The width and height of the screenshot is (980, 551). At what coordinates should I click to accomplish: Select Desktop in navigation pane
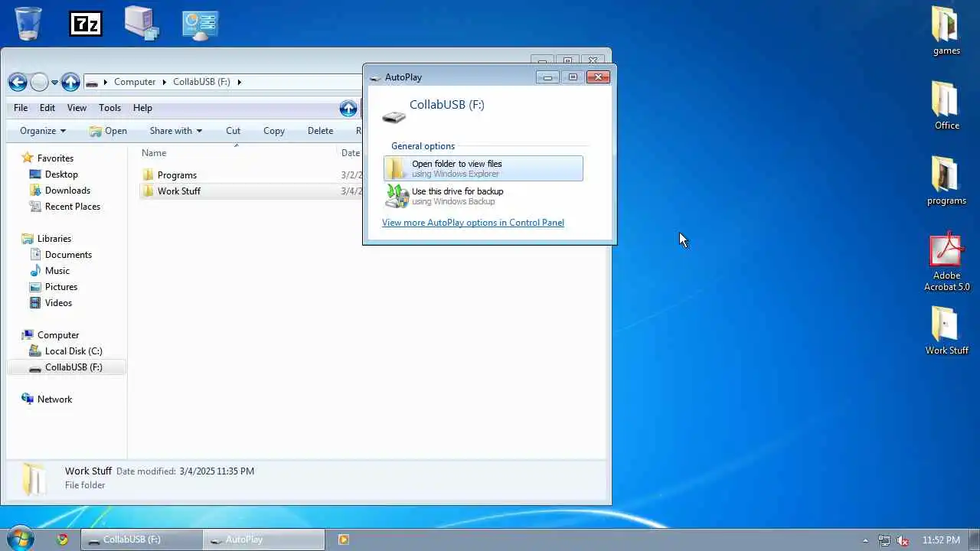pyautogui.click(x=61, y=174)
